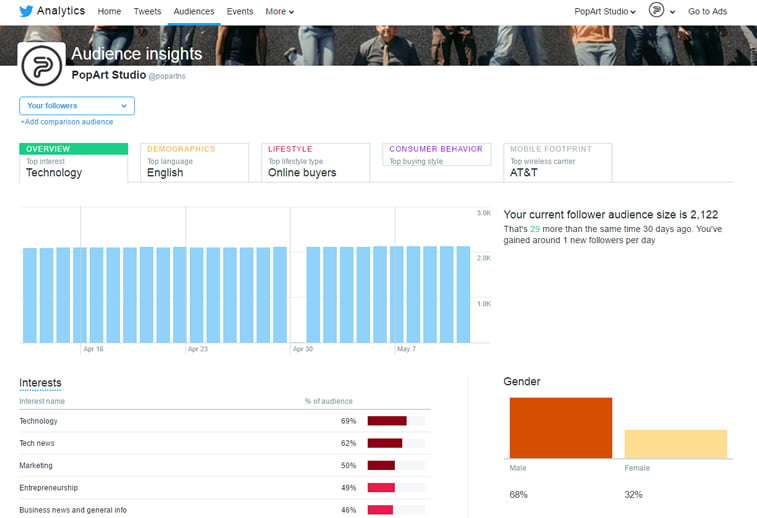Switch to the Lifestyle tab
Image resolution: width=757 pixels, height=518 pixels.
[x=316, y=162]
